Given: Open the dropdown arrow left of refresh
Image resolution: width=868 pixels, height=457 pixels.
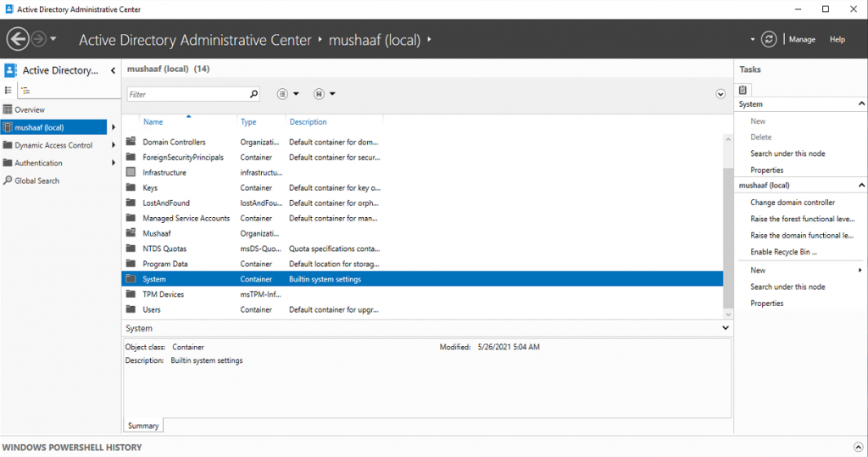Looking at the screenshot, I should tap(753, 39).
